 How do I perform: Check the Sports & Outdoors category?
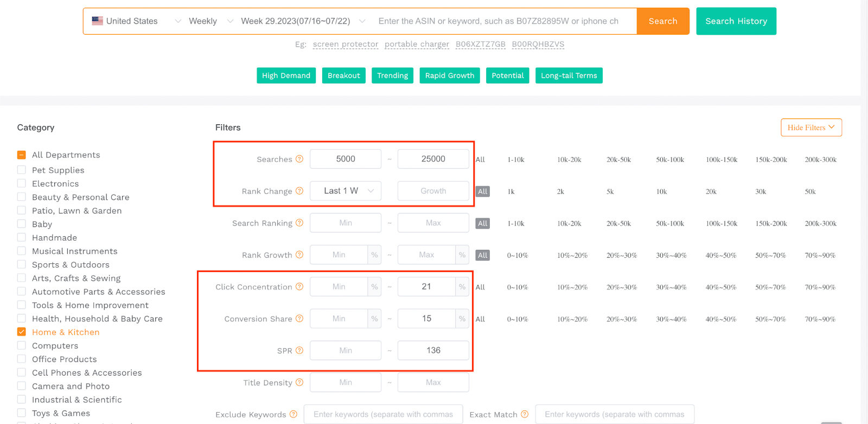point(22,264)
